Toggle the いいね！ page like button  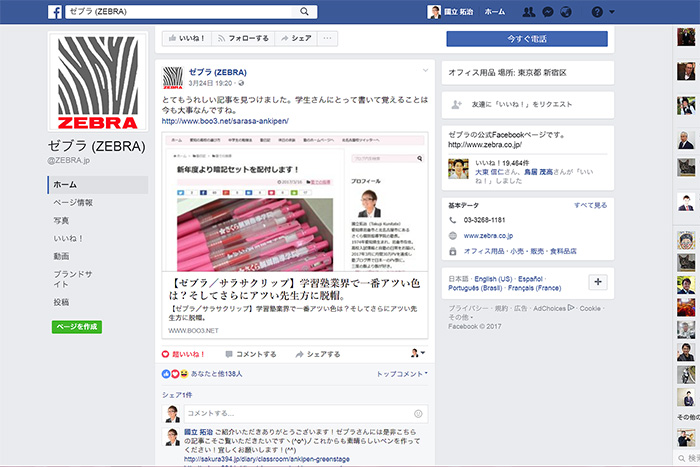point(186,38)
